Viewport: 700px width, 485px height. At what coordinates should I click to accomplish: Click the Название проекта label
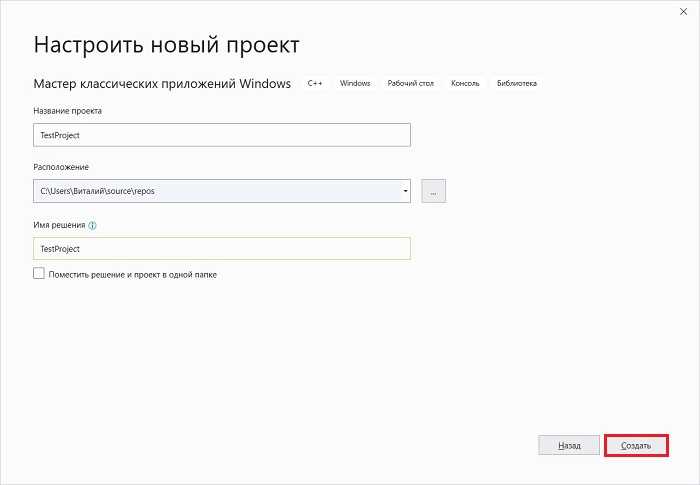[68, 110]
